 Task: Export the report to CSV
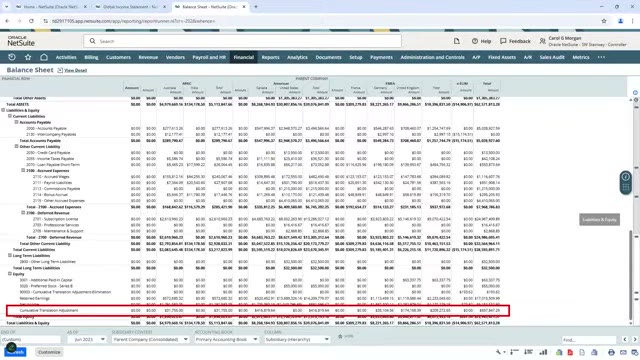(x=582, y=352)
